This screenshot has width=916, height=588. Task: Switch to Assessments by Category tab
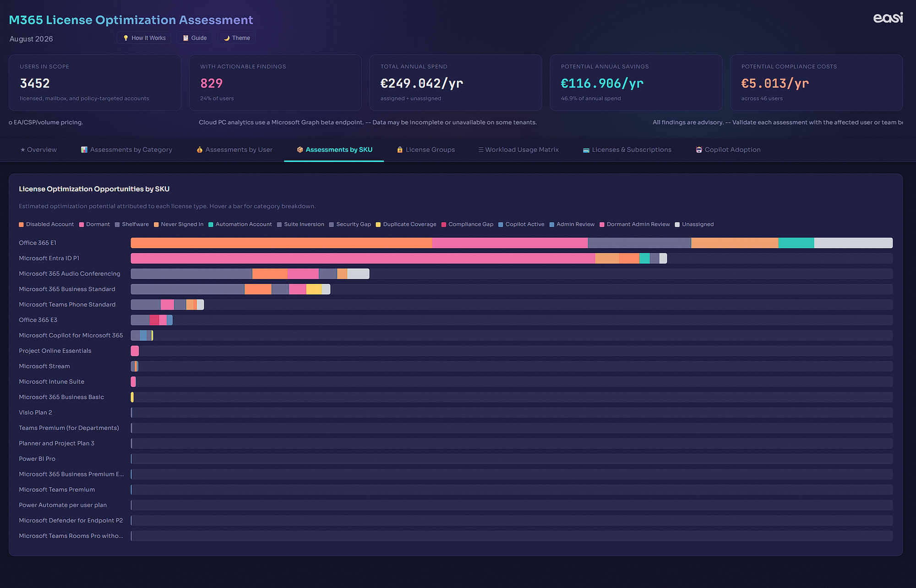tap(126, 150)
